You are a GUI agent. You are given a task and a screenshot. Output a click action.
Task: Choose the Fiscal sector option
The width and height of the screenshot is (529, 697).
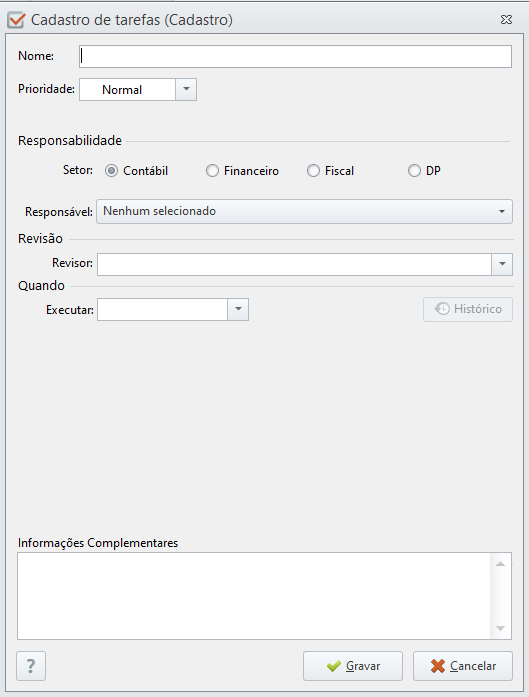tap(313, 171)
